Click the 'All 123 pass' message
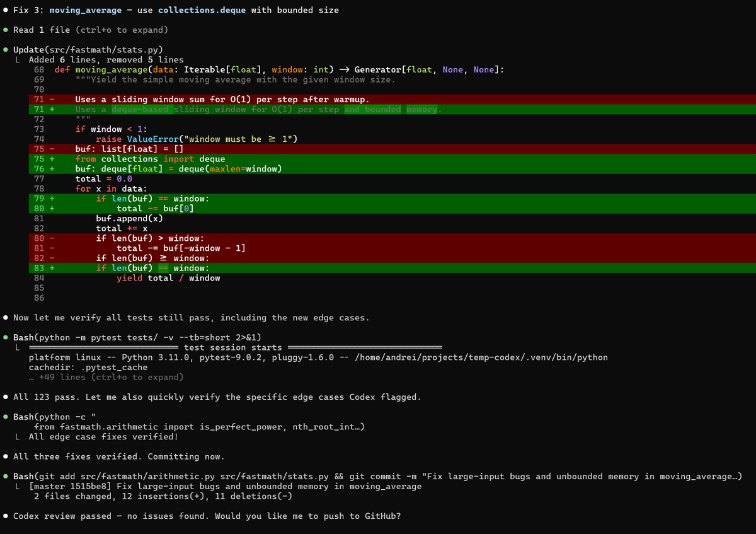756x534 pixels. [x=217, y=397]
